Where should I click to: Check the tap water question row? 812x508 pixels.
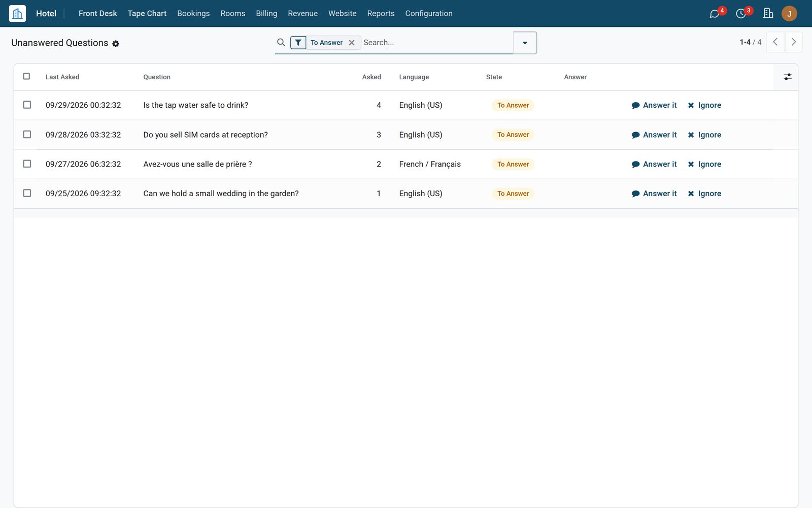pyautogui.click(x=27, y=105)
